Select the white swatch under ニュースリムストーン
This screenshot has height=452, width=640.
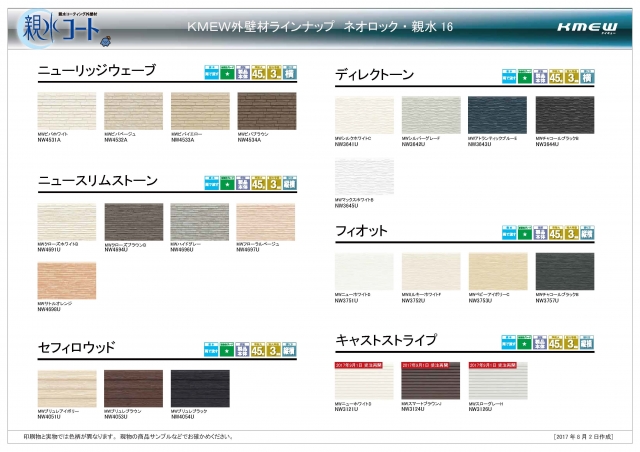[67, 222]
